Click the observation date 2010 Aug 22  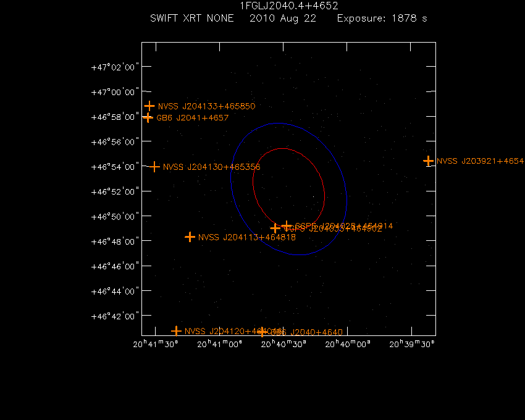click(283, 19)
